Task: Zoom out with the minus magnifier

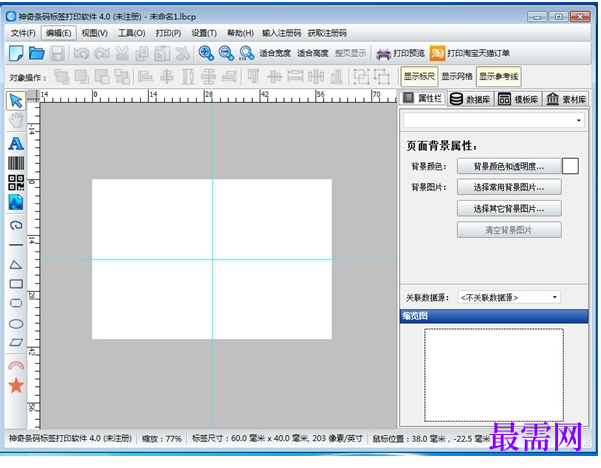Action: coord(226,53)
